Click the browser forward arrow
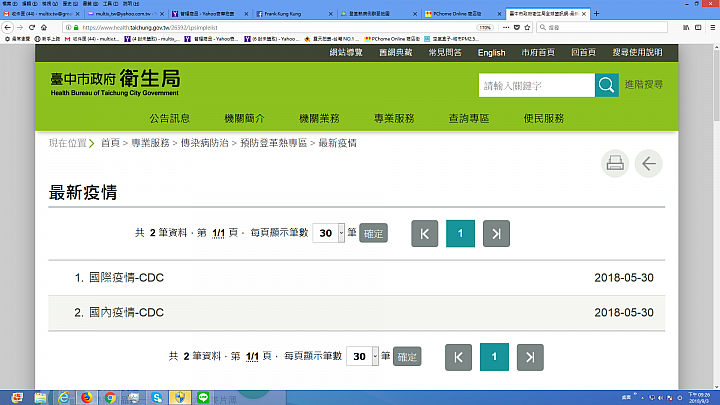720x405 pixels. point(20,28)
